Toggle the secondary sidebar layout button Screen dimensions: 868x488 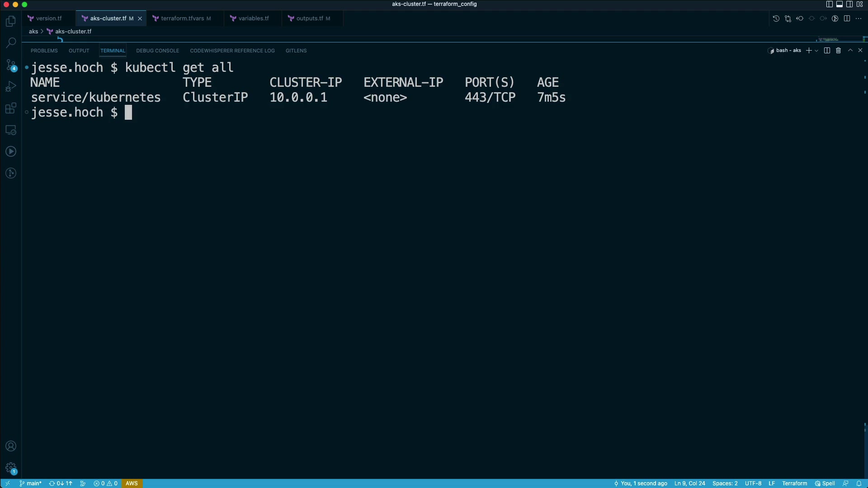(849, 4)
